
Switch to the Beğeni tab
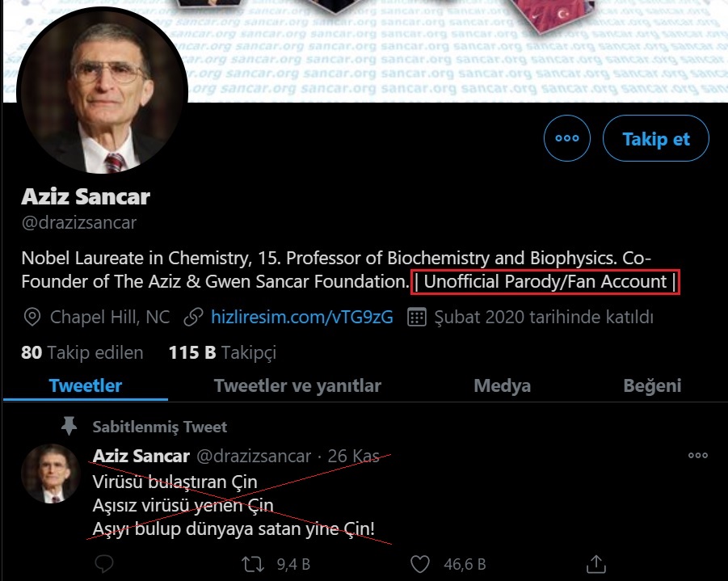click(652, 385)
